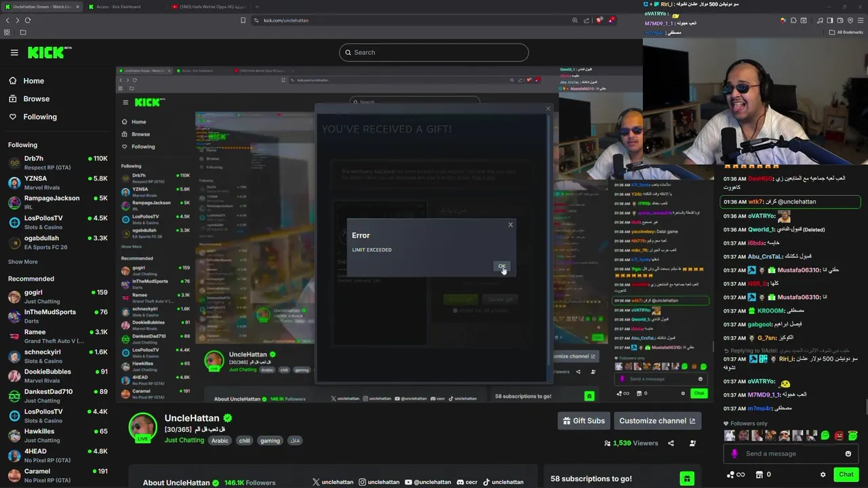This screenshot has width=868, height=488.
Task: Close the Error dialog with X
Action: coord(511,225)
